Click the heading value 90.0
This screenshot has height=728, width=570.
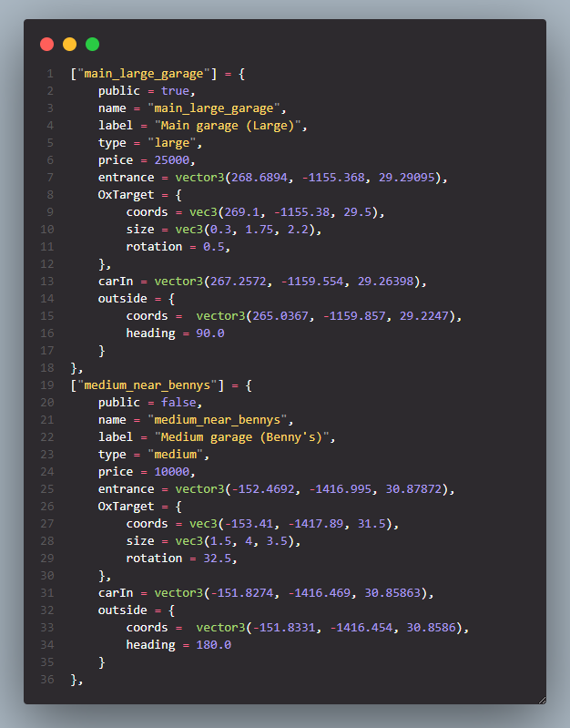pyautogui.click(x=209, y=333)
